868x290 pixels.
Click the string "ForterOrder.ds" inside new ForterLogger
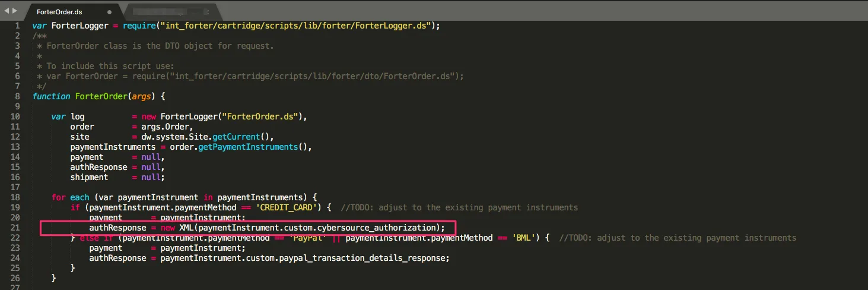[x=260, y=116]
